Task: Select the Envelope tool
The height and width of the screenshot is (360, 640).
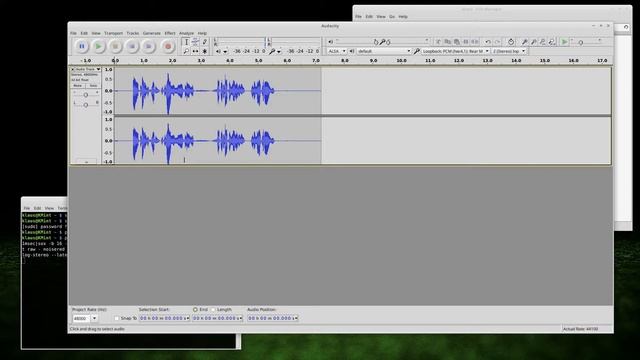Action: click(196, 42)
